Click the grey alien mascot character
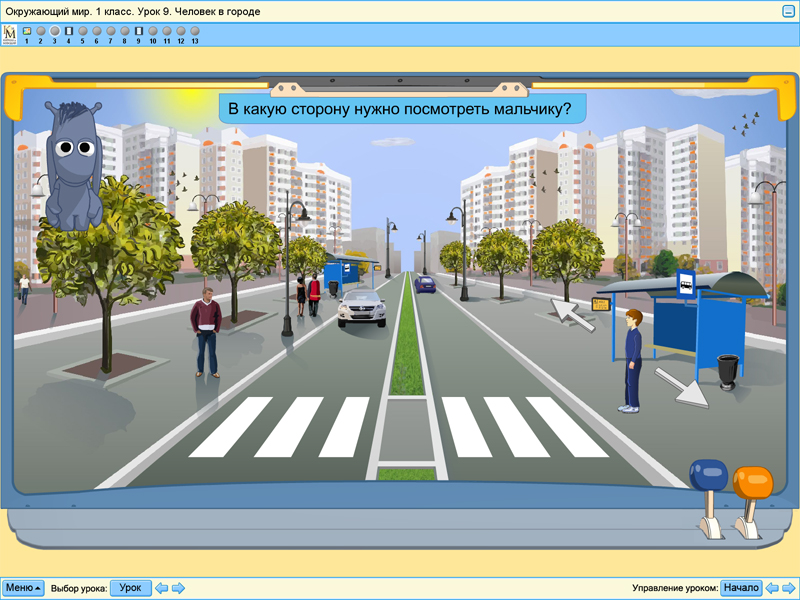The image size is (800, 600). (x=74, y=165)
